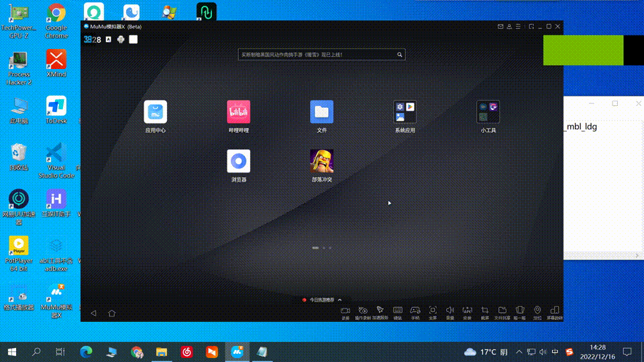
Task: Open the mail message icon in MuMu titlebar
Action: pos(500,26)
